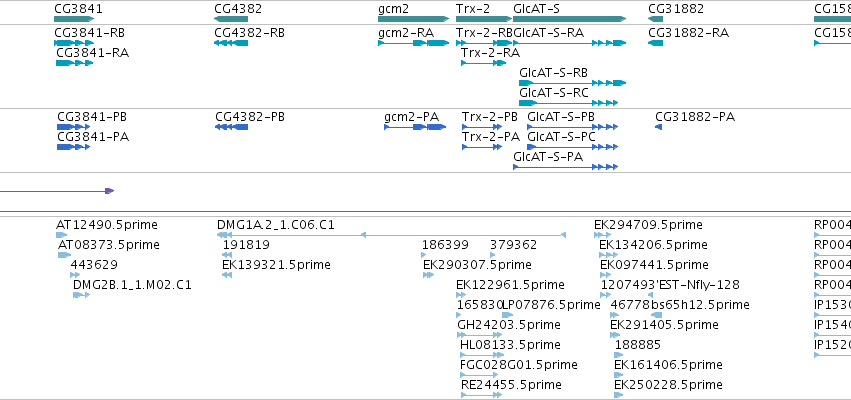The width and height of the screenshot is (851, 400).
Task: Open EST EK134206.5prime
Action: 653,245
